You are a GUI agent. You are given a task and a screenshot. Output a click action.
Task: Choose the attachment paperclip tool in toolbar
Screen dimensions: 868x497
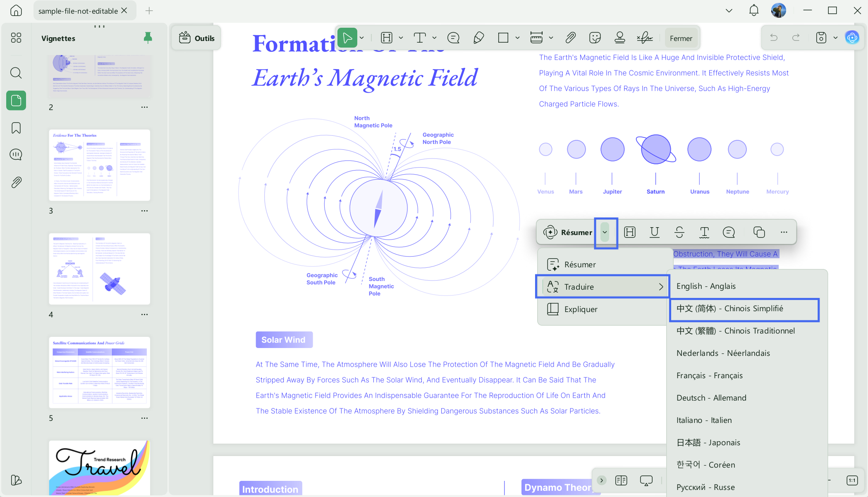tap(570, 38)
